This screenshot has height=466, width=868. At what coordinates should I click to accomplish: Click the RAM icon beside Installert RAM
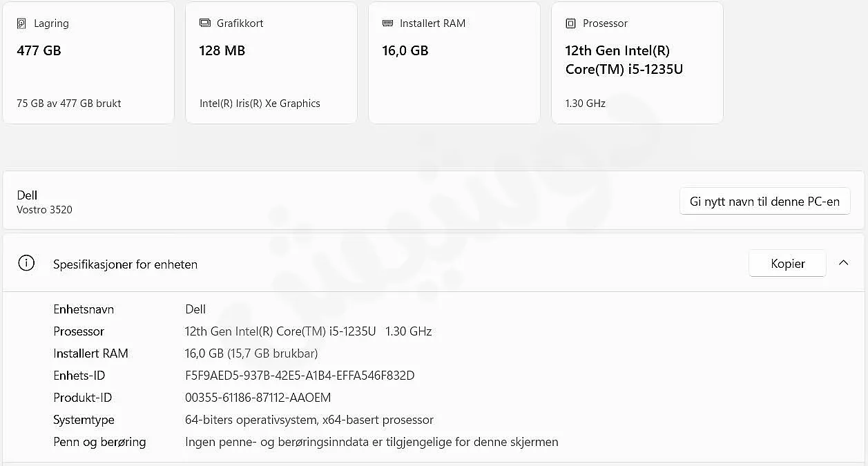pyautogui.click(x=387, y=23)
